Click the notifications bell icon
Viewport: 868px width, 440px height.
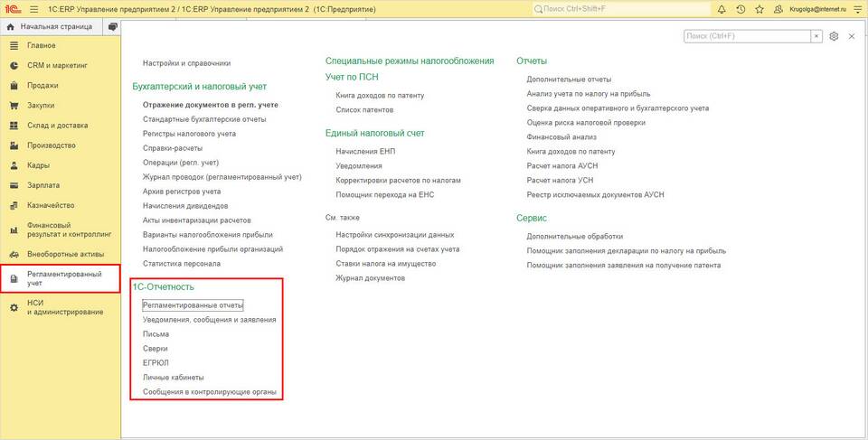(x=722, y=9)
